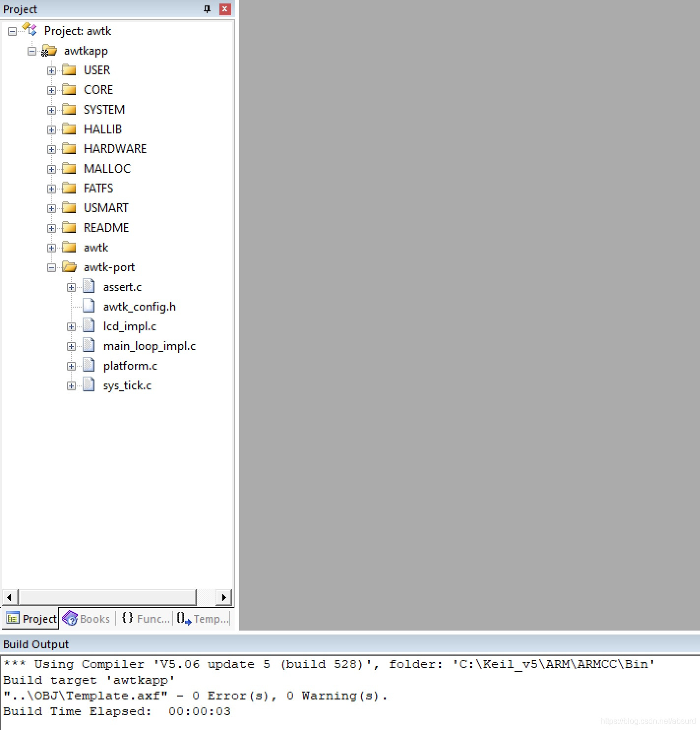This screenshot has width=700, height=730.
Task: Click the "Using Compiler" output line
Action: 329,664
